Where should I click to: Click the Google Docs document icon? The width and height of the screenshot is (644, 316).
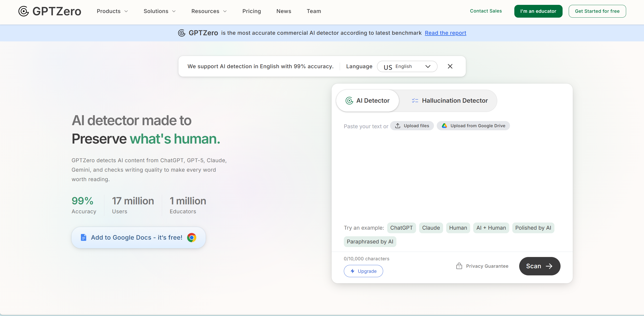pos(83,238)
